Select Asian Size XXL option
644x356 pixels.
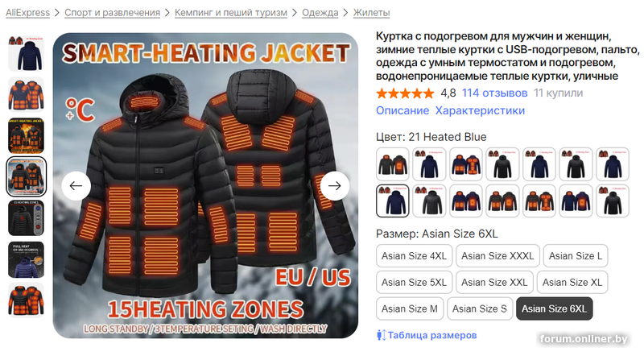[x=494, y=283]
